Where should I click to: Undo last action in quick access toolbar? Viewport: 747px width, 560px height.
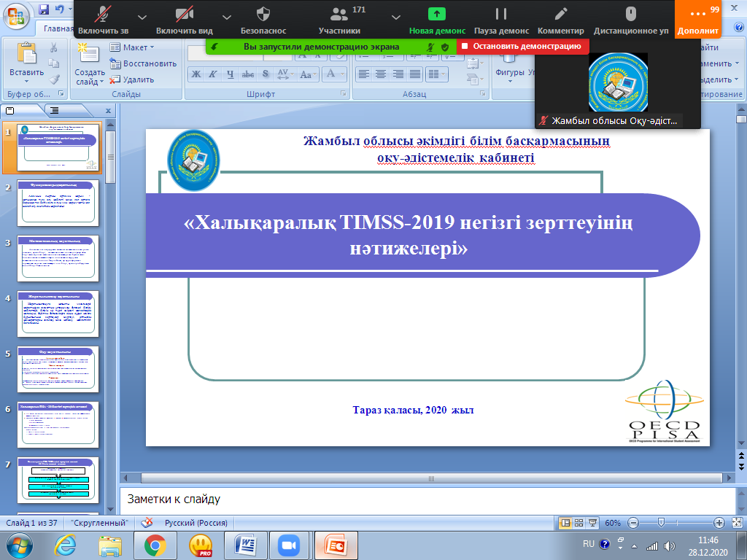60,9
